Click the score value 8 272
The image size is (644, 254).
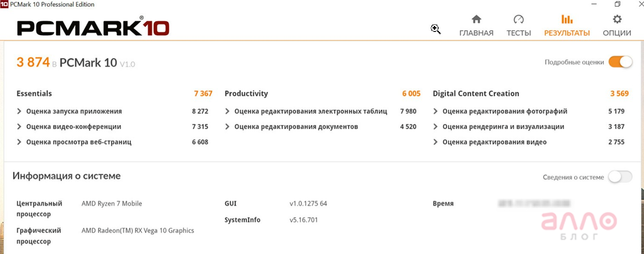pyautogui.click(x=200, y=111)
